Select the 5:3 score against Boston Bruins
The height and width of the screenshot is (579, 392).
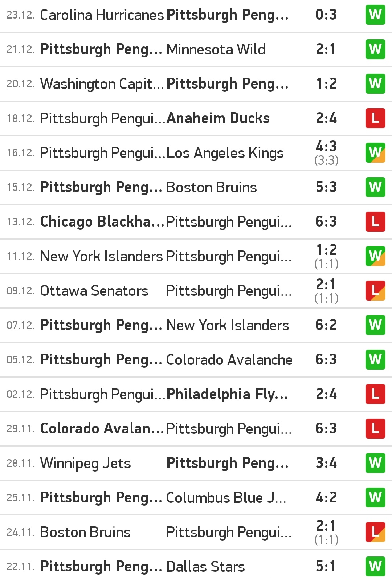(x=326, y=187)
